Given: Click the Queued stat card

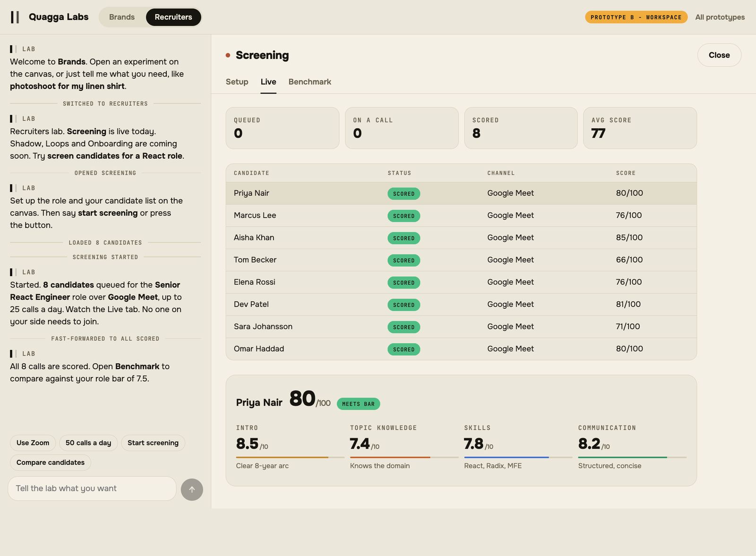Looking at the screenshot, I should (x=283, y=128).
